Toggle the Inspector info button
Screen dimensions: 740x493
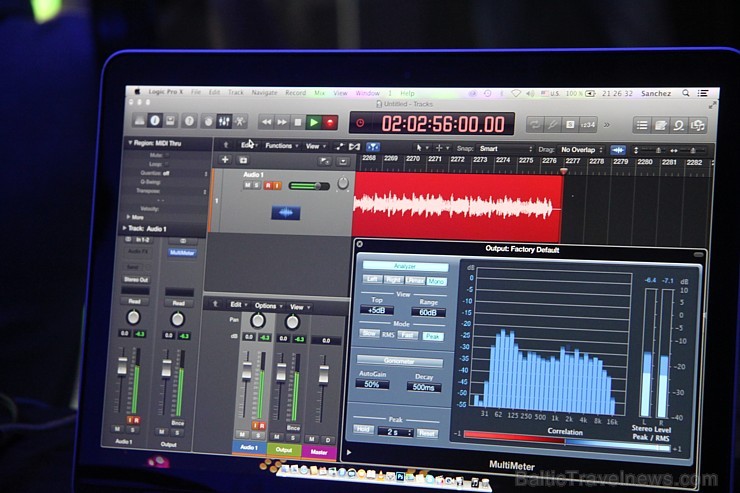tap(155, 121)
